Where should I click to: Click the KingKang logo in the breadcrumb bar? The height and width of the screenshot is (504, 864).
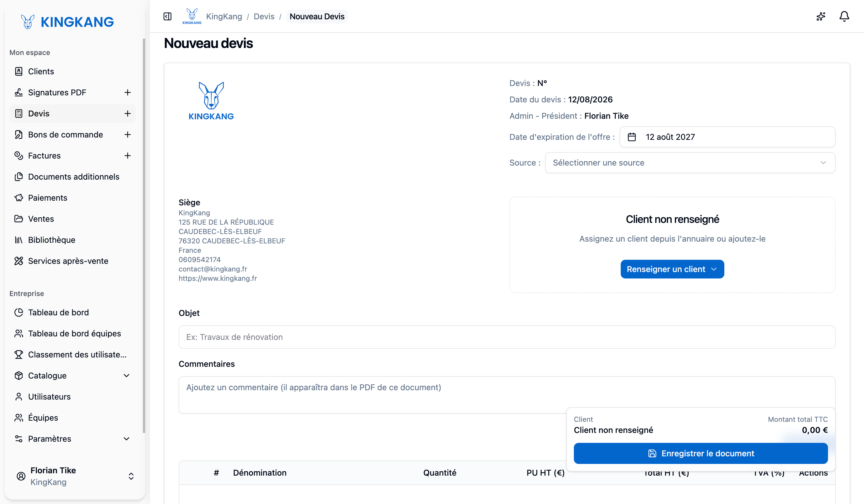(192, 16)
